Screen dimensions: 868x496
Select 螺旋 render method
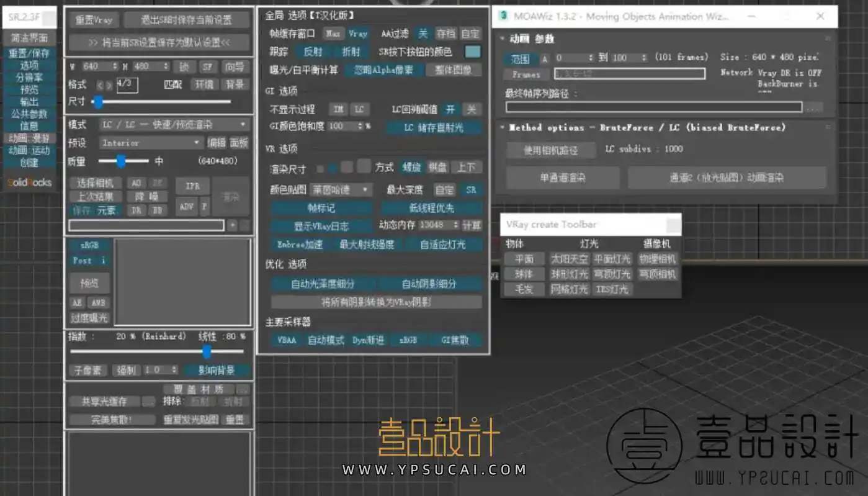(411, 168)
